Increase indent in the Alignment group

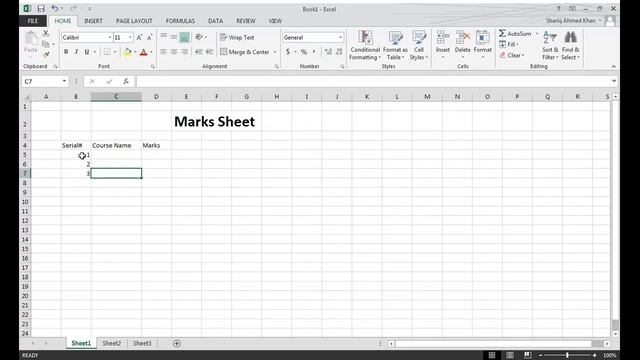[209, 52]
